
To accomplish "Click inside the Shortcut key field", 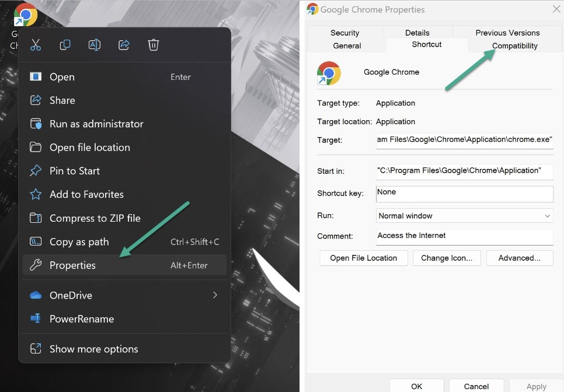I will [464, 193].
